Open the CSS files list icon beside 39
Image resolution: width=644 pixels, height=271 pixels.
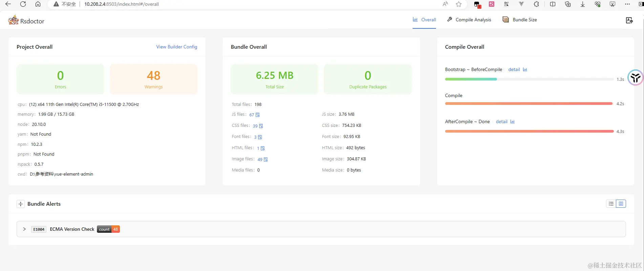(x=261, y=126)
